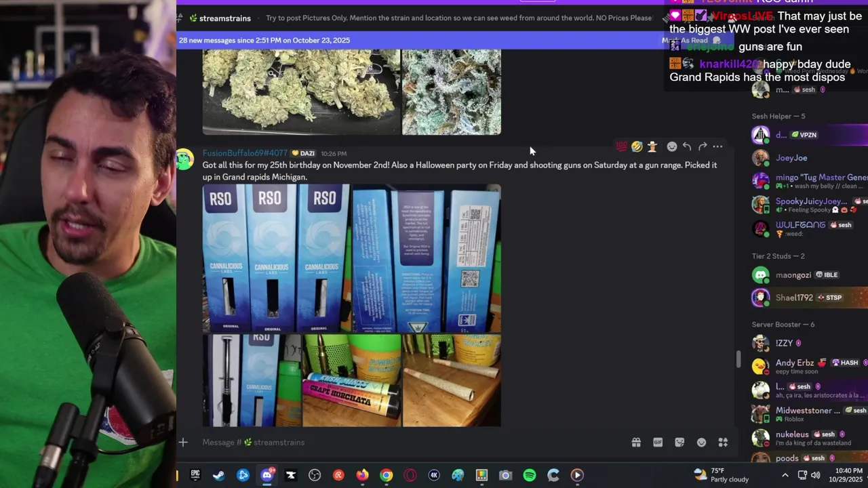This screenshot has height=488, width=868.
Task: Open the three RSO boxes front image
Action: (276, 258)
